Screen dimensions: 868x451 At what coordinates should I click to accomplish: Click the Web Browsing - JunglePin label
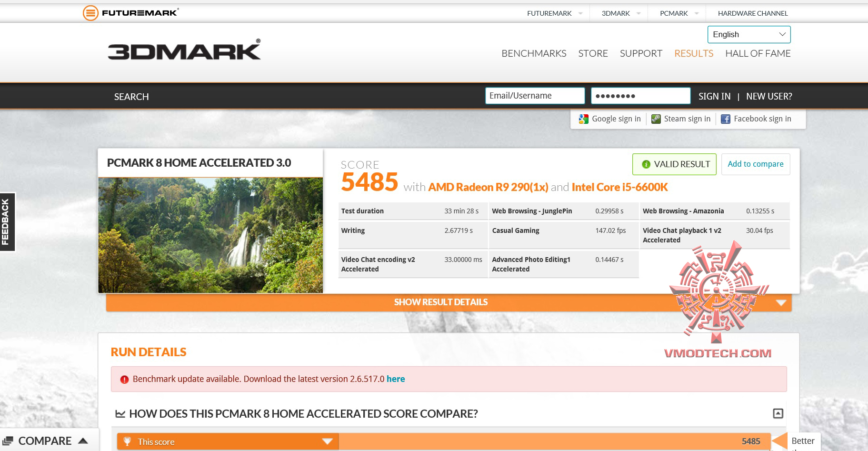pyautogui.click(x=532, y=211)
